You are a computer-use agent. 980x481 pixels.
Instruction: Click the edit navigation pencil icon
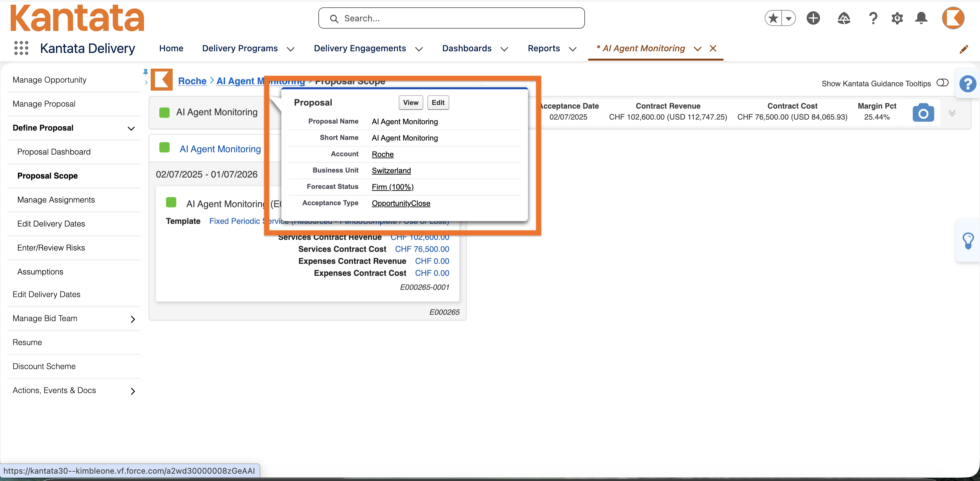(964, 49)
